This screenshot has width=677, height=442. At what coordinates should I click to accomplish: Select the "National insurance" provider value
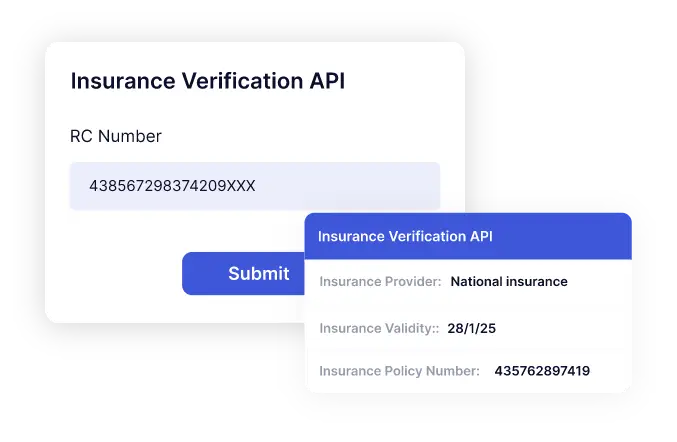click(509, 282)
